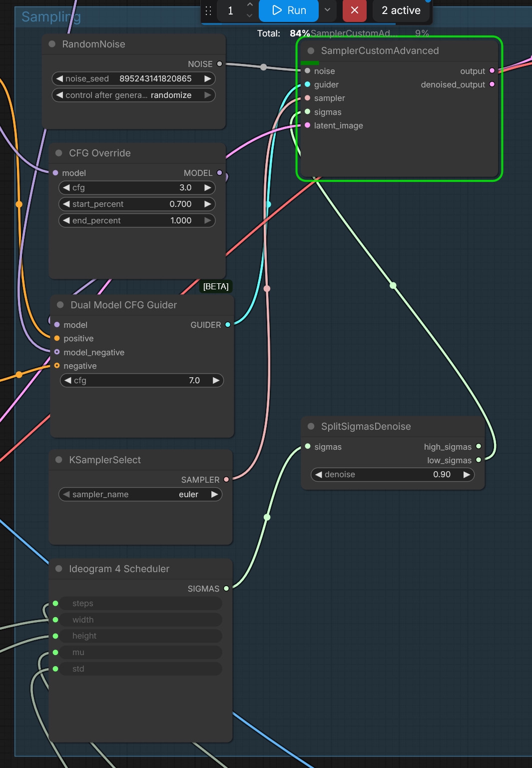Click the sigmas input socket on SplitSigmasDenoise
This screenshot has height=768, width=532.
point(308,446)
